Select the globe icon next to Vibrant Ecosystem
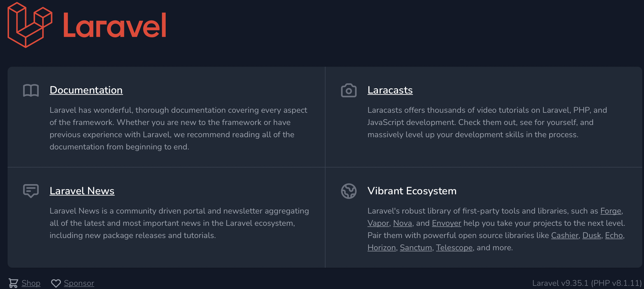 pos(349,191)
